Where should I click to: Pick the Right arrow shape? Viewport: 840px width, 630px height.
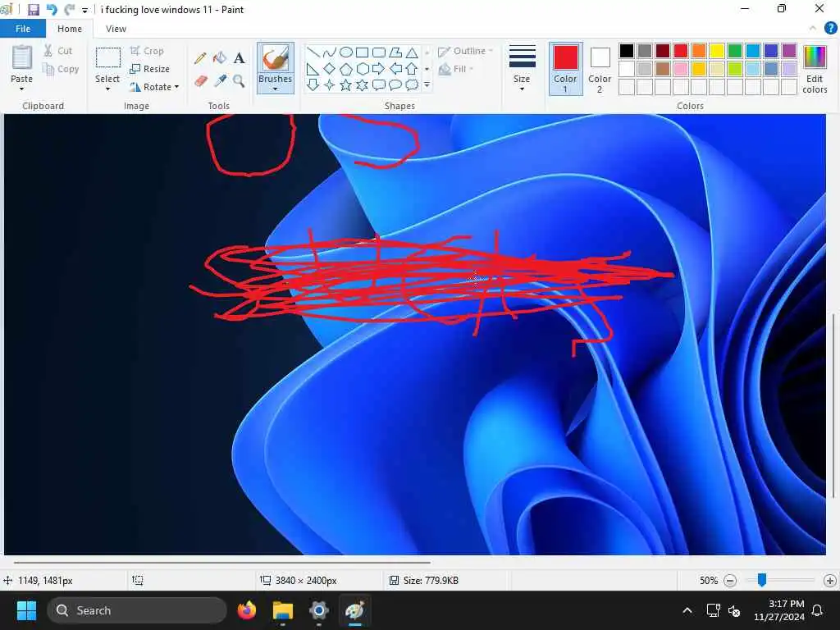pos(378,69)
